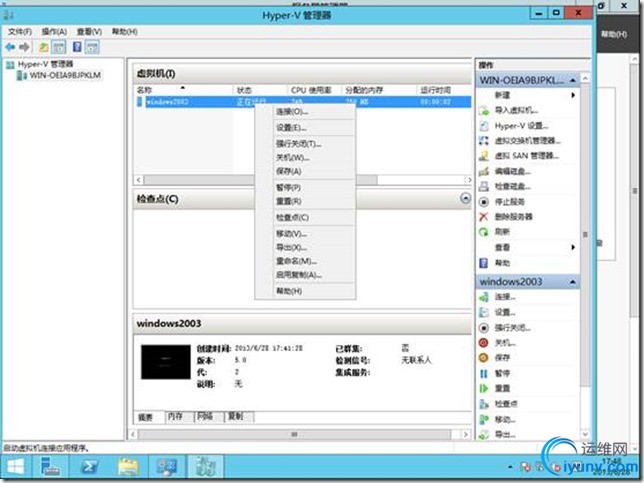This screenshot has height=483, width=644.
Task: Switch to the 摘要 tab
Action: click(x=149, y=417)
